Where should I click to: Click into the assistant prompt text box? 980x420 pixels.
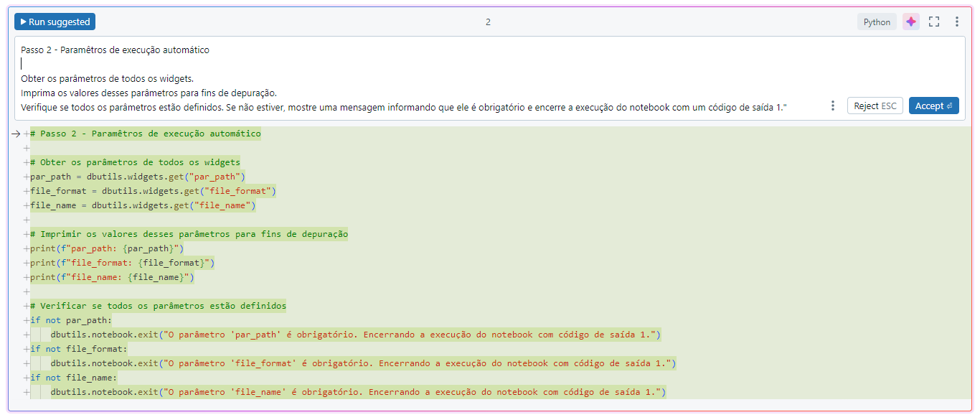(490, 78)
